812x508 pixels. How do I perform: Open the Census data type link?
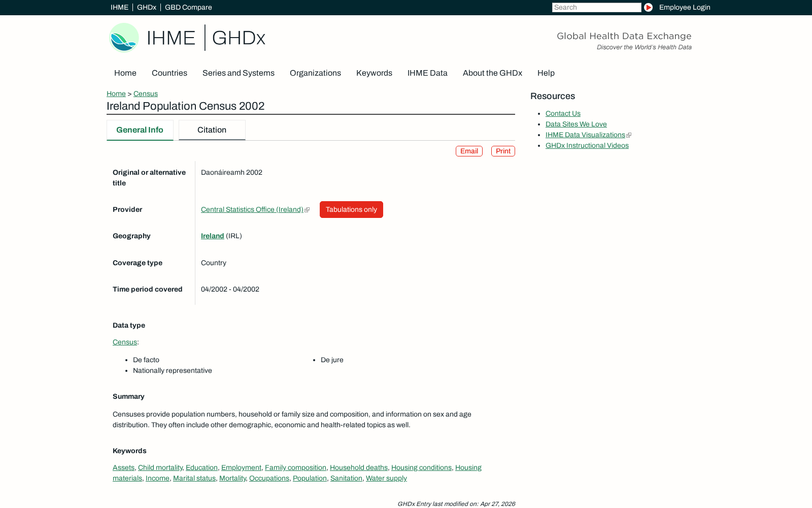point(125,342)
